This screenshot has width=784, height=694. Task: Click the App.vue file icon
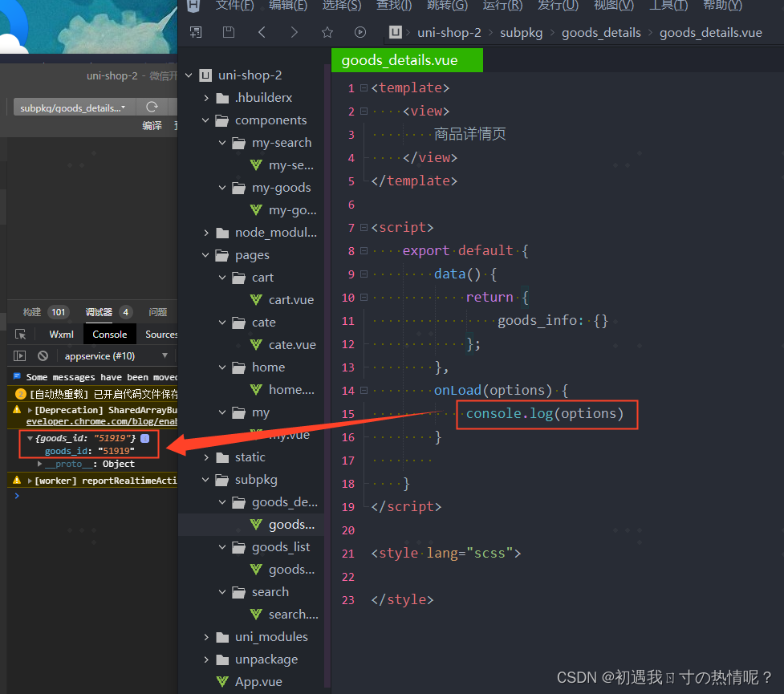pos(222,681)
